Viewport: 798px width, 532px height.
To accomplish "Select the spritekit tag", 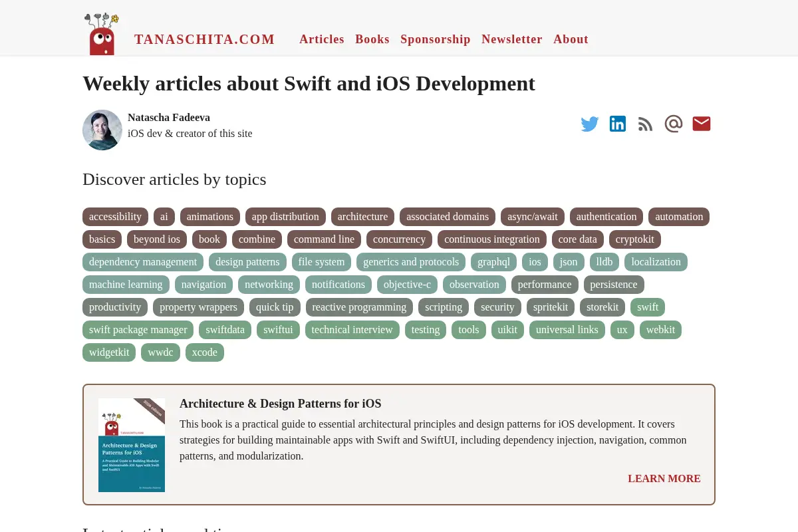I will click(551, 307).
